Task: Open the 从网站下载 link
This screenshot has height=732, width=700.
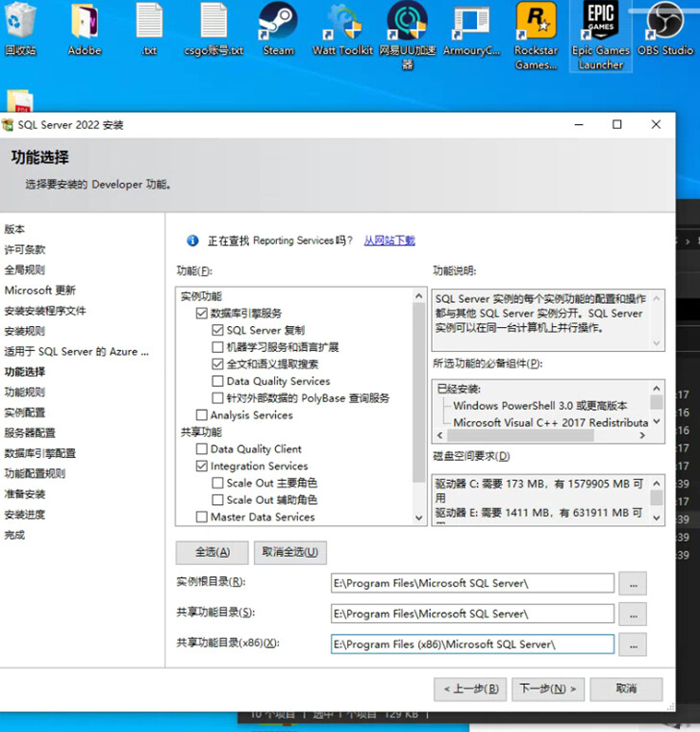Action: pyautogui.click(x=389, y=240)
